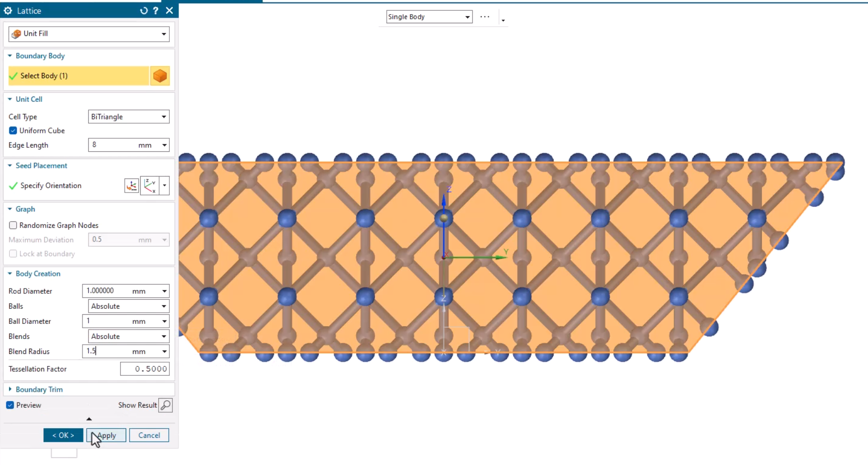The height and width of the screenshot is (465, 868).
Task: Uncheck the Uniform Cube checkbox
Action: point(13,130)
